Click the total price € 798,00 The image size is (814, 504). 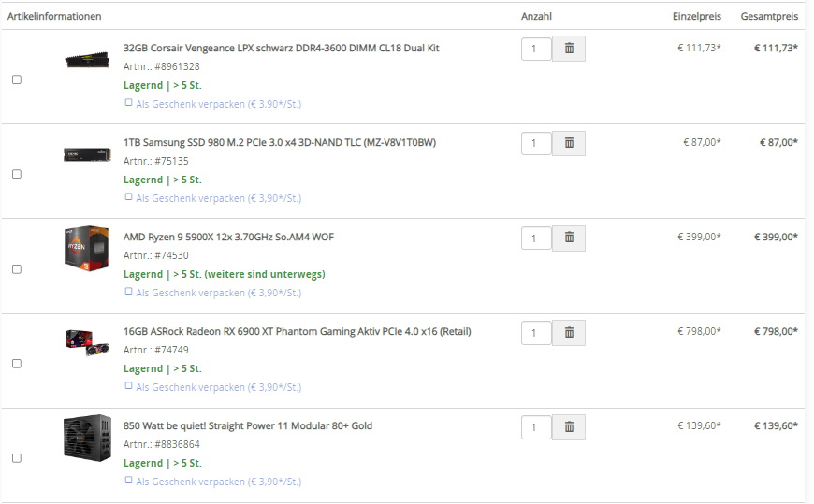pyautogui.click(x=776, y=332)
